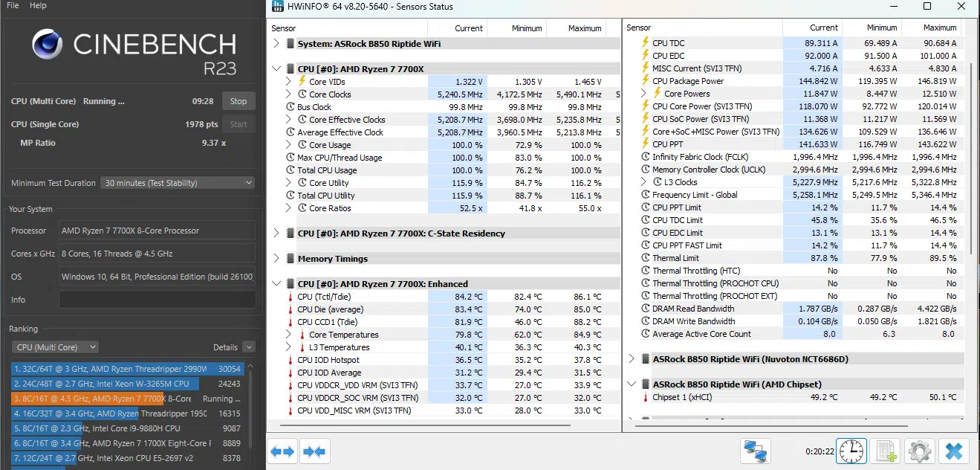Click the expand-layout arrows icon in HWiNFO
This screenshot has height=470, width=980.
click(x=283, y=451)
